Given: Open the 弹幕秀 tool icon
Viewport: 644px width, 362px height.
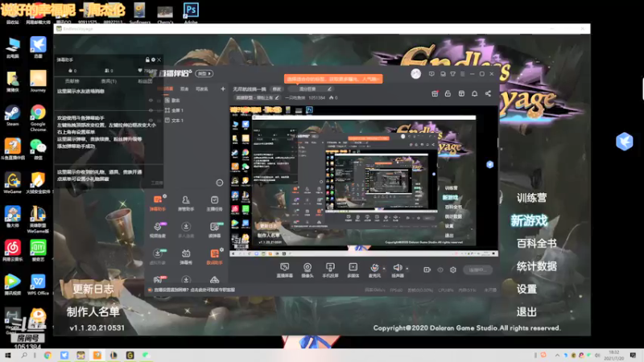Looking at the screenshot, I should (186, 257).
